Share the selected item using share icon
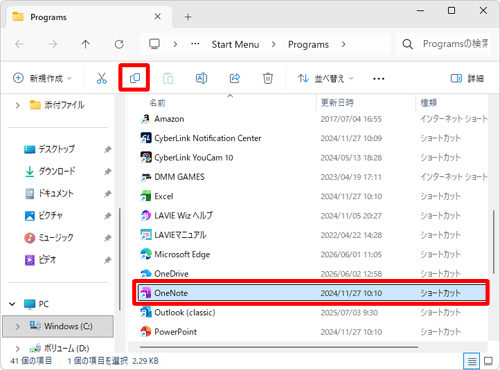The width and height of the screenshot is (500, 370). pos(235,78)
